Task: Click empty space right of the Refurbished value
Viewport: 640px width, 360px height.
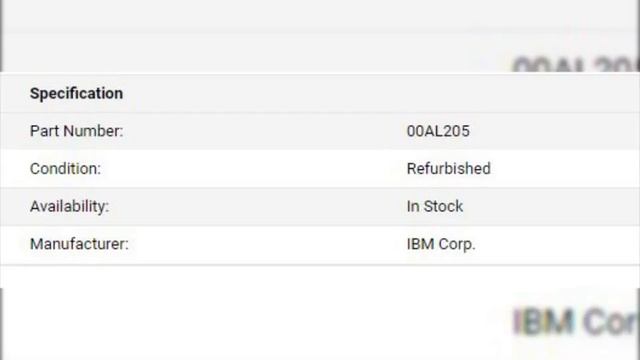Action: coord(565,169)
